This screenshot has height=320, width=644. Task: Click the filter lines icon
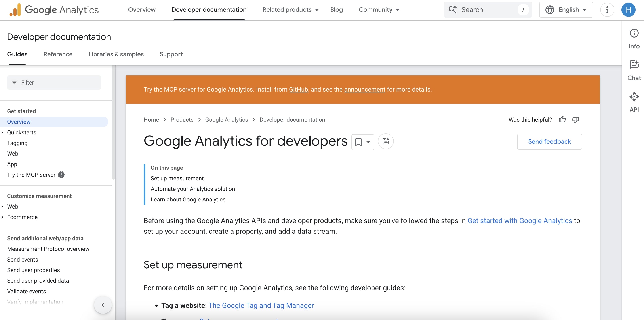click(x=14, y=82)
